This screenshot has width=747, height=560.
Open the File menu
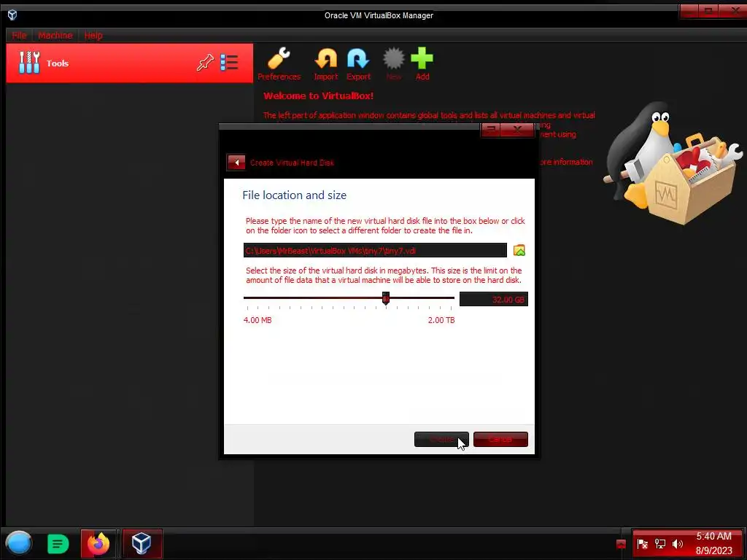[x=19, y=35]
